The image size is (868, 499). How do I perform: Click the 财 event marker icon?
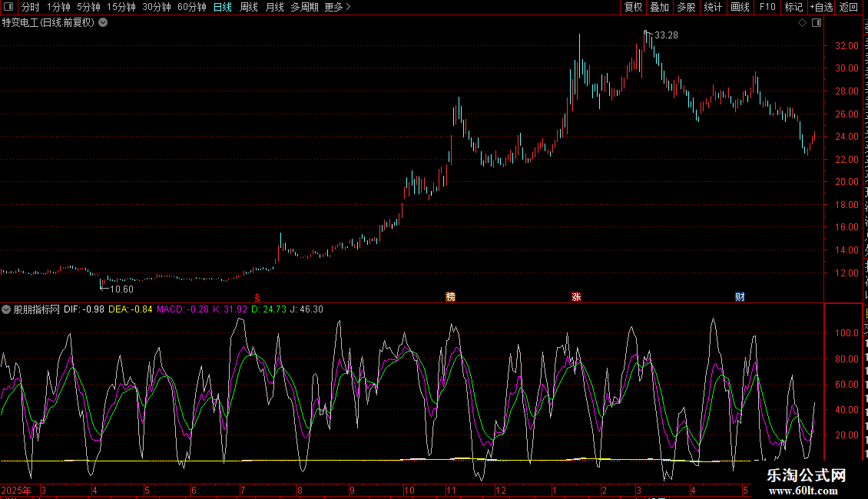click(740, 297)
